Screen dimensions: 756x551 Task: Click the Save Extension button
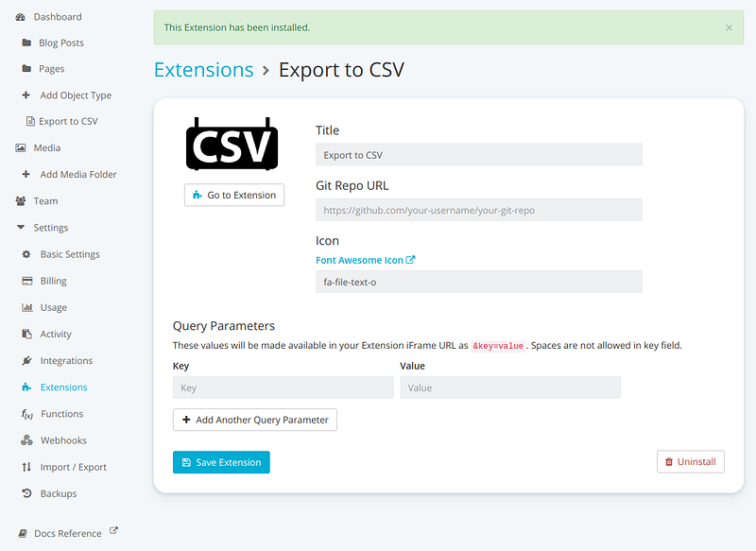click(221, 462)
